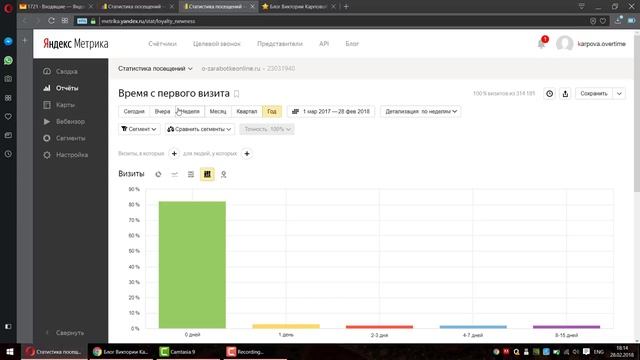Open Opera Speed Dial grid icon
Viewport: 640px width, 360px height.
65,21
